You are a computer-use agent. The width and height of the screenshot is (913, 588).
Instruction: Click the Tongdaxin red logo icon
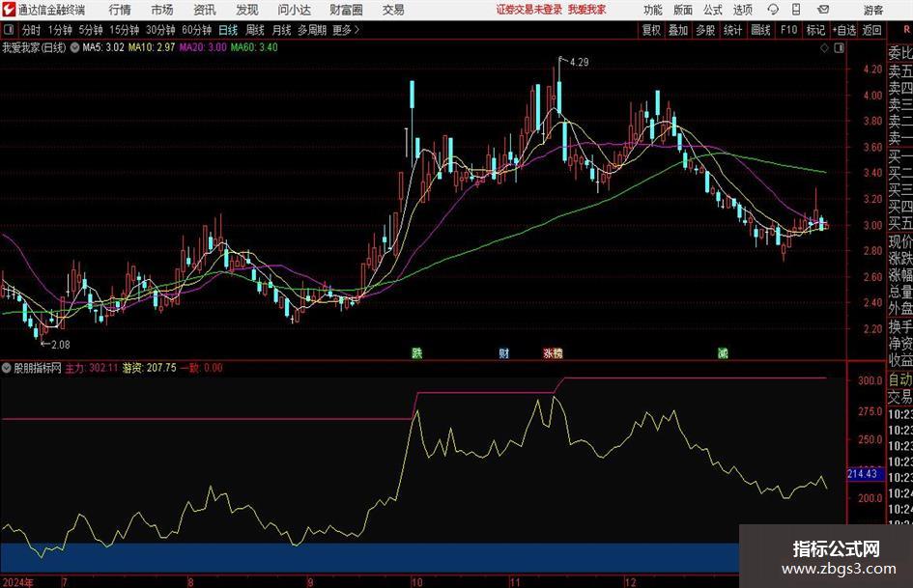coord(8,10)
